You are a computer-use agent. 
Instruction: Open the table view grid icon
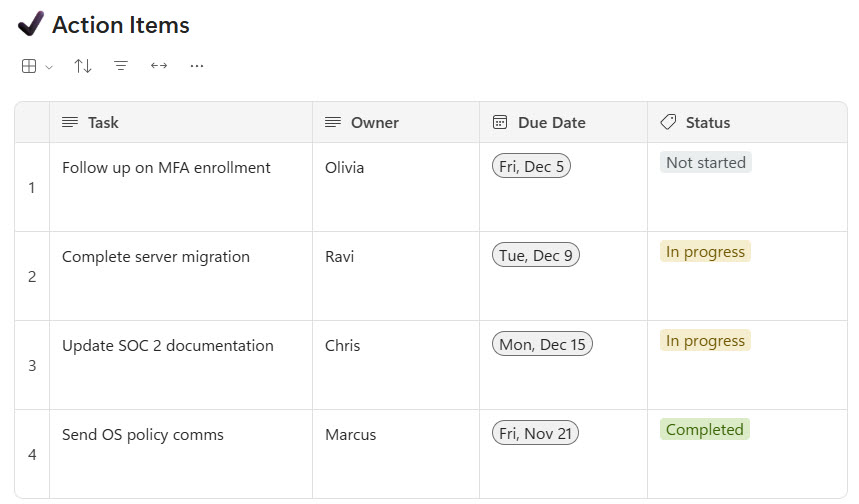point(29,66)
